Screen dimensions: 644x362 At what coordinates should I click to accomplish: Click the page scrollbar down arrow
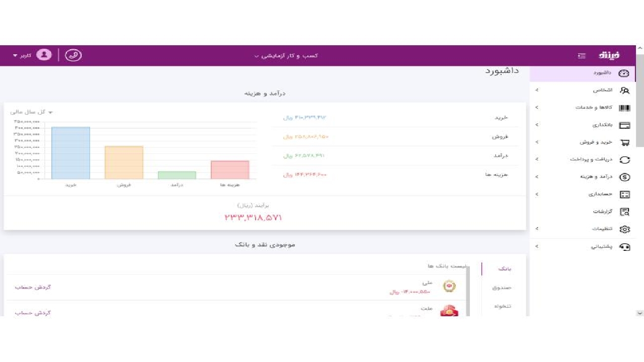pos(640,313)
